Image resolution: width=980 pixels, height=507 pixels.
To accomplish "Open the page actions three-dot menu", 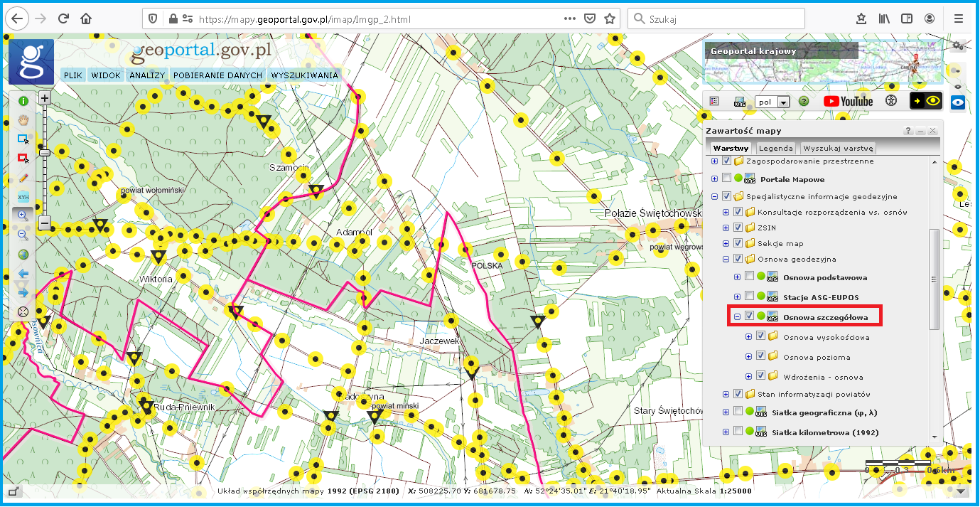I will click(570, 18).
